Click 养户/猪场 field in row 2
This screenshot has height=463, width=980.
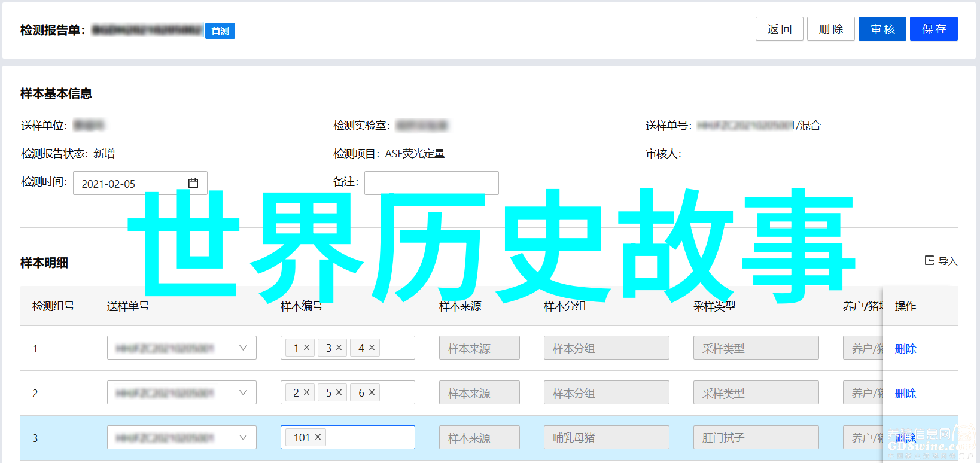point(863,392)
